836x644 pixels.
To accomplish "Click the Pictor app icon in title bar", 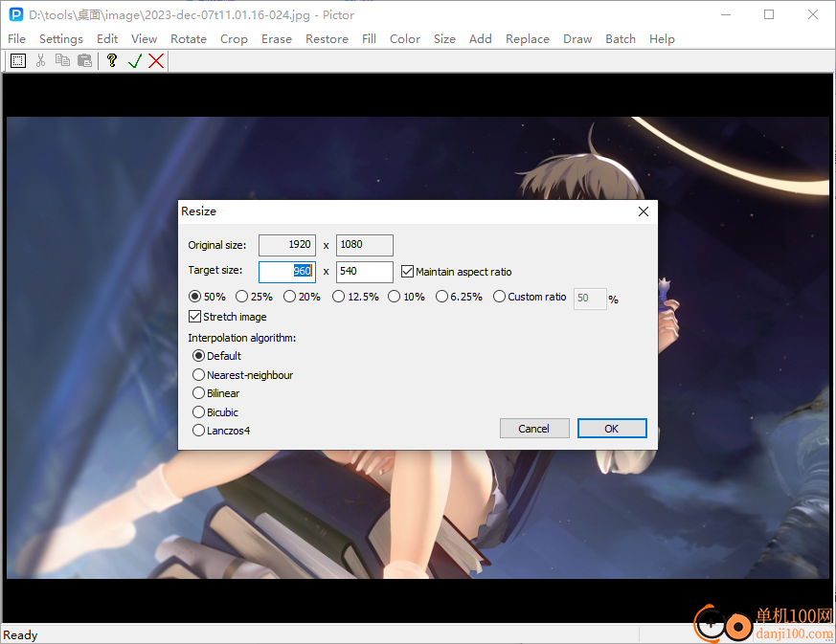I will coord(16,15).
